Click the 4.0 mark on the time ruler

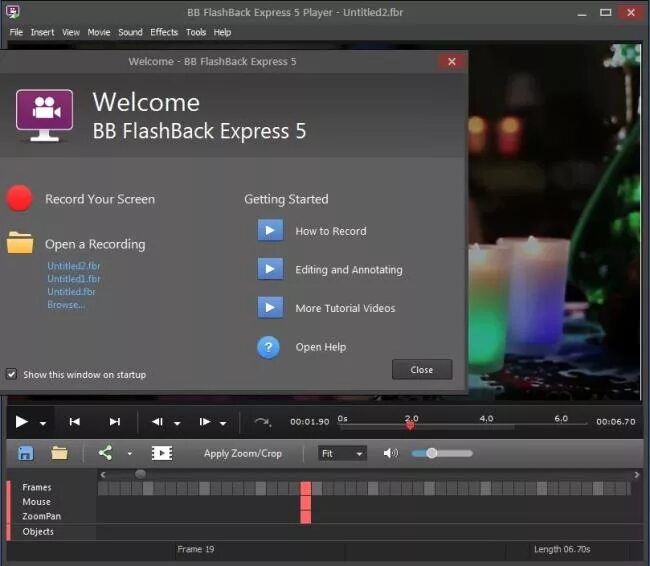pos(486,418)
